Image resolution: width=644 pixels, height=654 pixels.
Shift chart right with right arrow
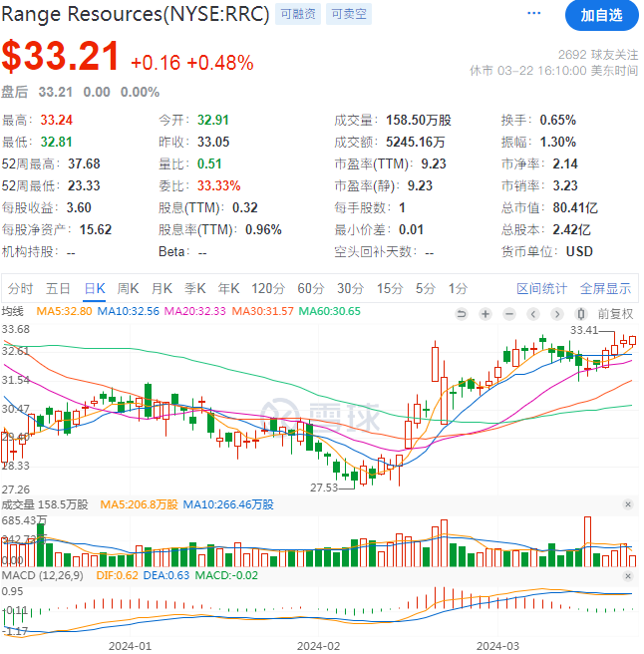557,314
